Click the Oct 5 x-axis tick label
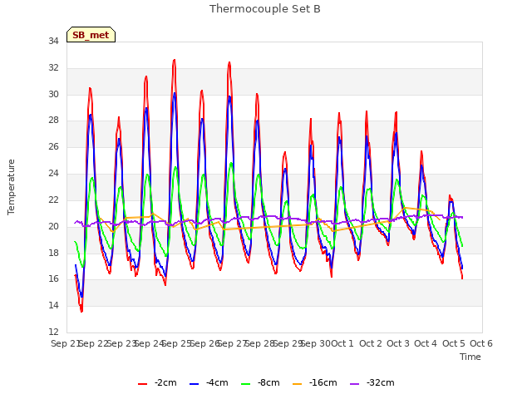 (x=453, y=343)
